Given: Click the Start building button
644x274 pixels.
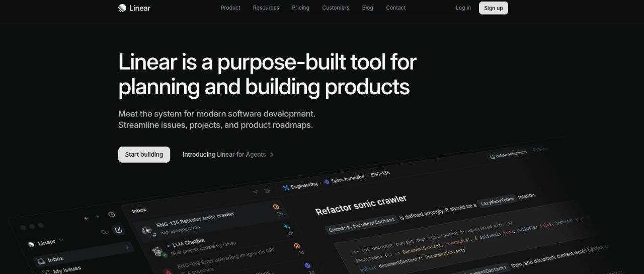Looking at the screenshot, I should [144, 155].
